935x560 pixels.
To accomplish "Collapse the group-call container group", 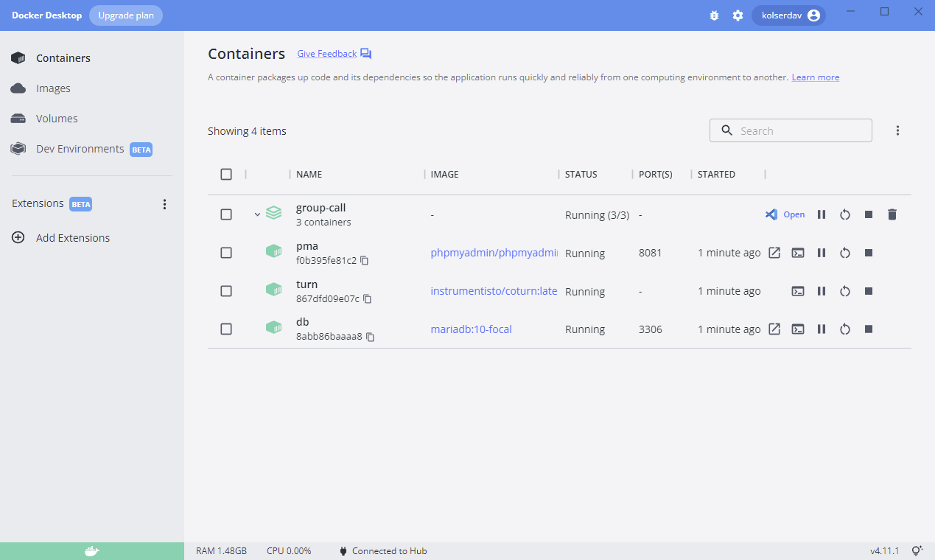I will (257, 214).
